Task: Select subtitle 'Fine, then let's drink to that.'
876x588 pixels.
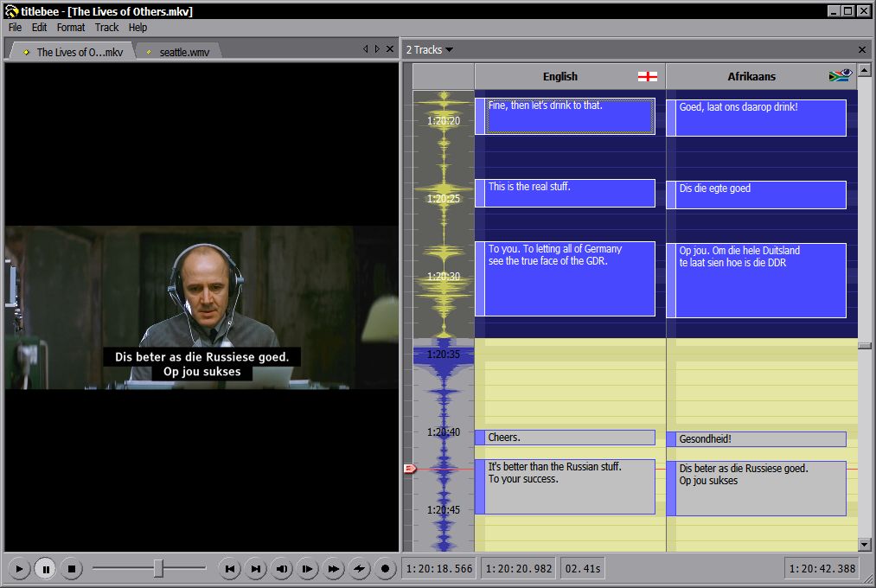Action: [565, 116]
